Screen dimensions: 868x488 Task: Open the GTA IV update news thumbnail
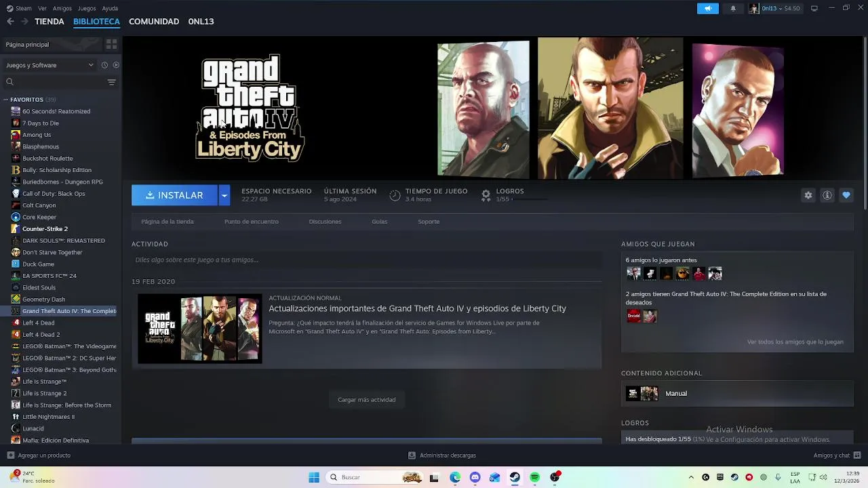199,329
